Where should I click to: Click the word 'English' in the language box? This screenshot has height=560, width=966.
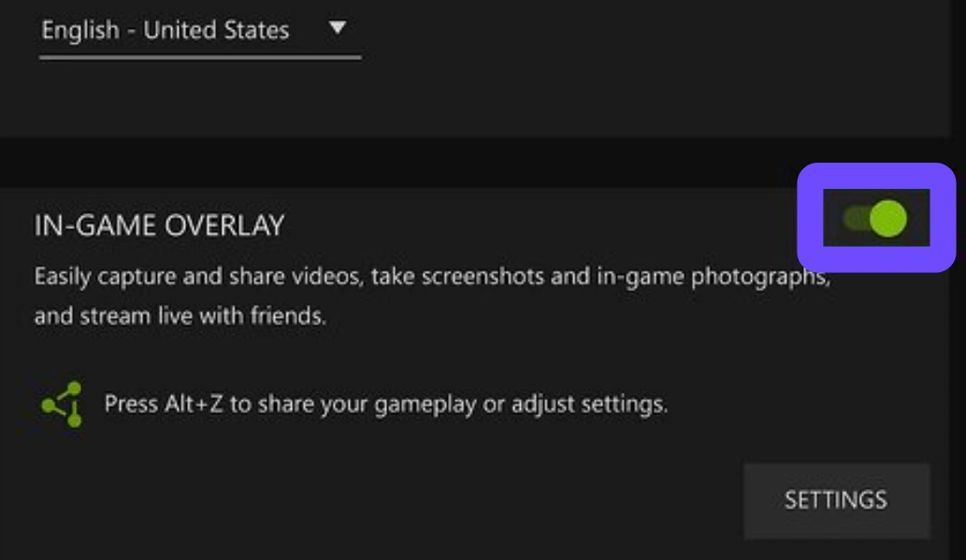coord(79,30)
